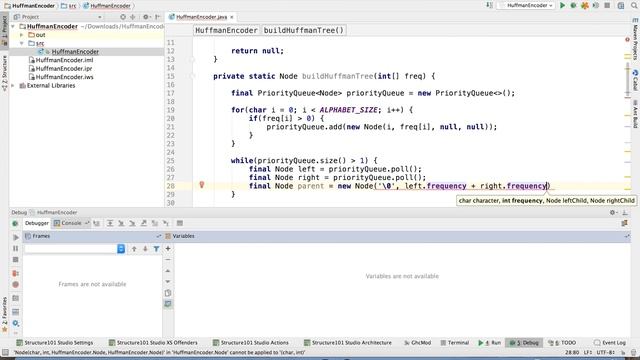Open Event Log in the status bar

pyautogui.click(x=610, y=343)
